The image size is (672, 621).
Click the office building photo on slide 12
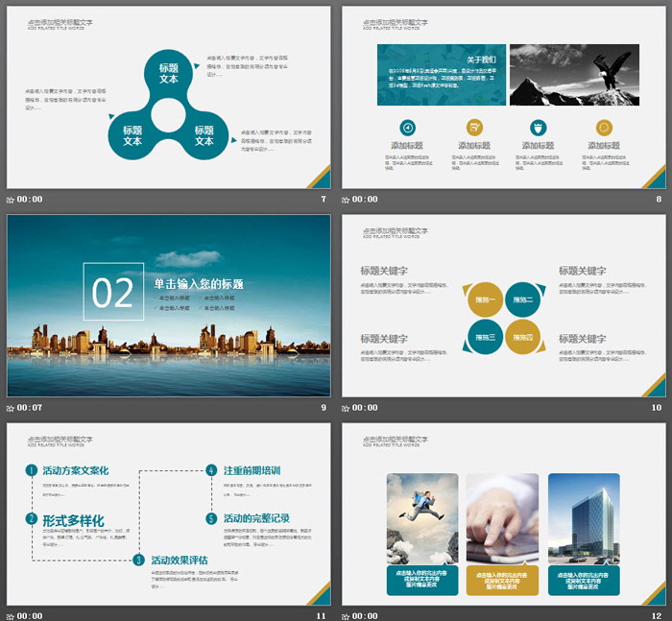click(x=584, y=518)
